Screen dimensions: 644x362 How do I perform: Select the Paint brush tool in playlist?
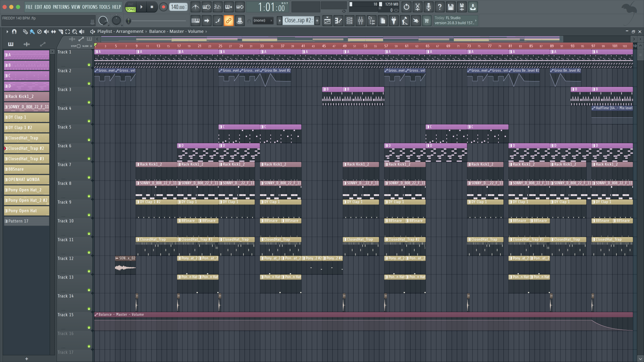32,32
